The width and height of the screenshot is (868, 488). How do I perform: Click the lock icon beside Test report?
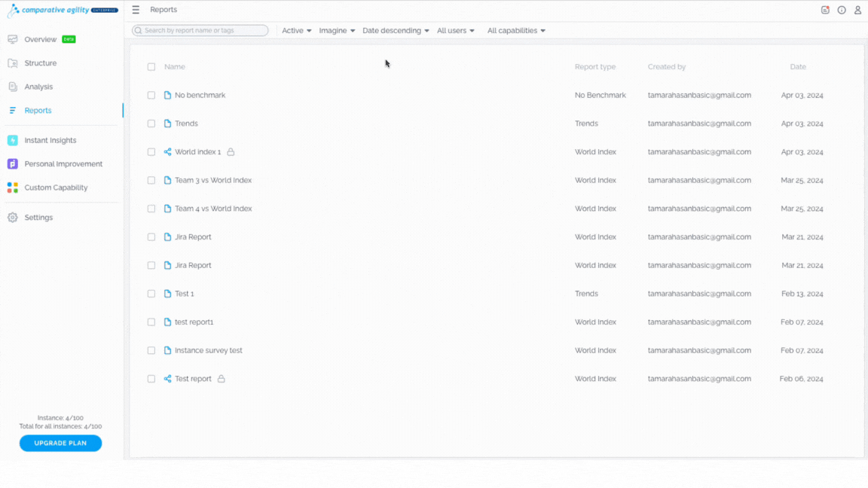click(x=221, y=379)
